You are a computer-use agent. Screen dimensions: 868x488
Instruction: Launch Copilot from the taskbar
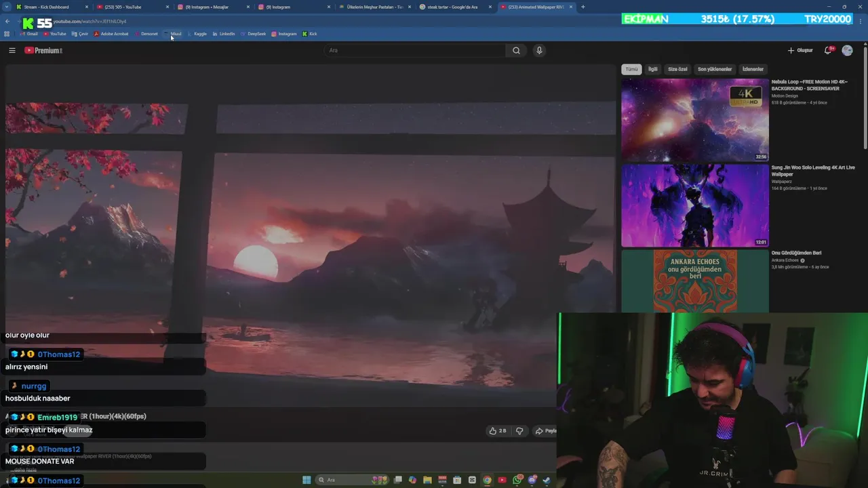pyautogui.click(x=412, y=480)
